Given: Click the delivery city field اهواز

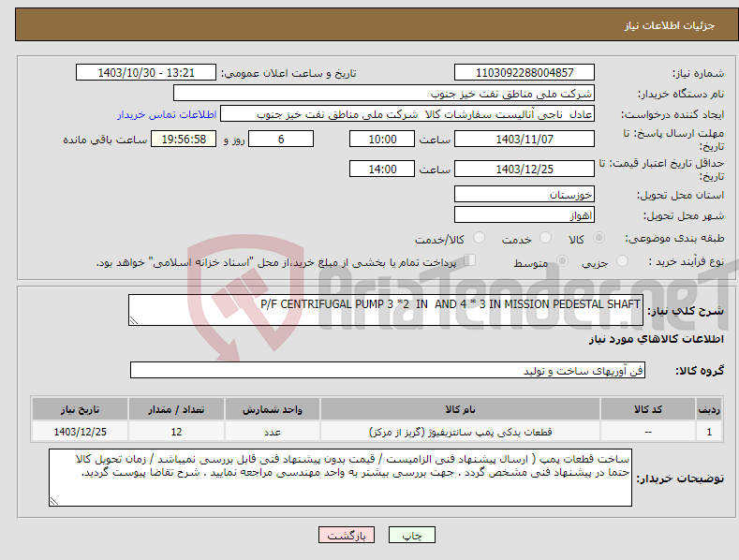Looking at the screenshot, I should [x=525, y=215].
